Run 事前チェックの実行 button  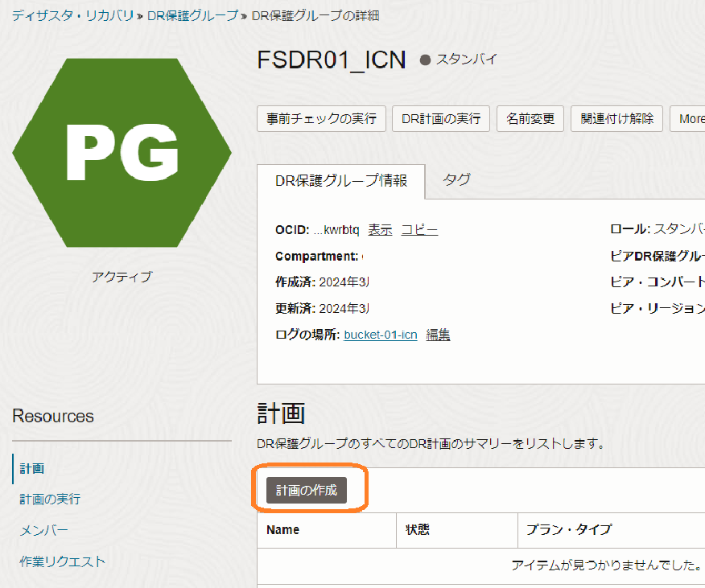pos(322,119)
